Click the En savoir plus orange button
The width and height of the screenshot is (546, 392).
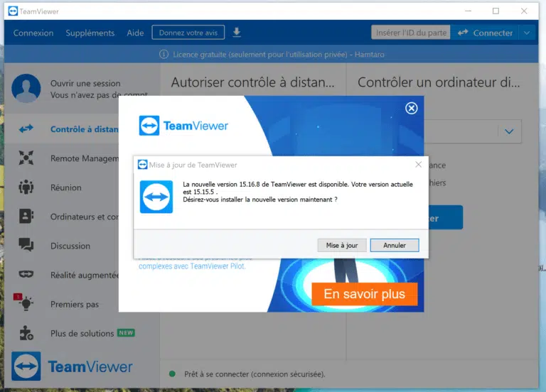365,294
